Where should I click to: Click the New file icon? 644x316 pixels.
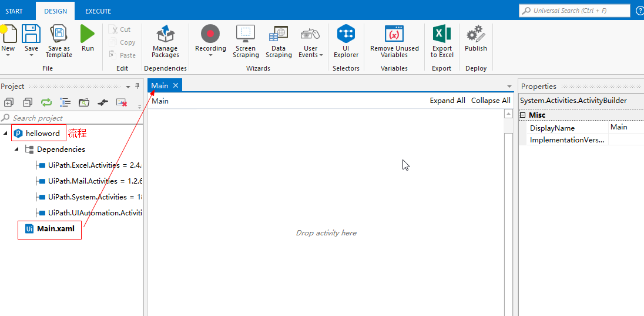(x=8, y=34)
